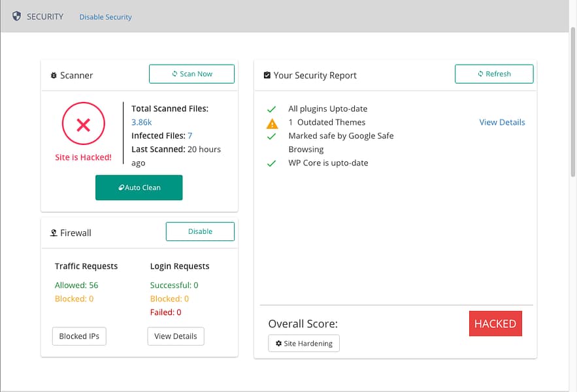Viewport: 577px width, 392px height.
Task: Disable the Firewall
Action: [200, 231]
